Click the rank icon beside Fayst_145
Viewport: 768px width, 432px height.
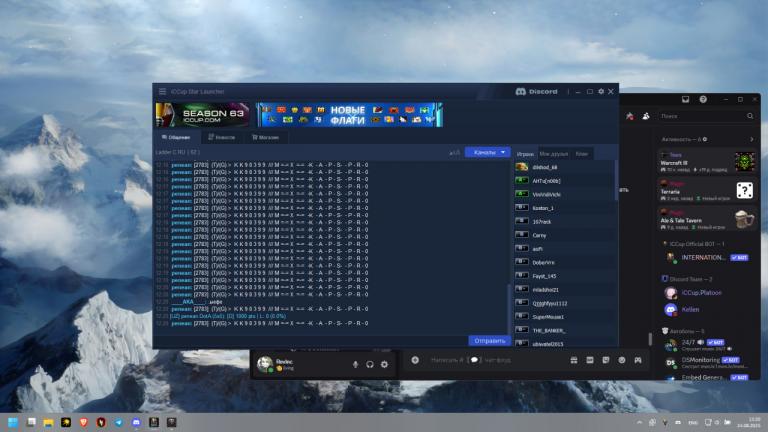522,276
